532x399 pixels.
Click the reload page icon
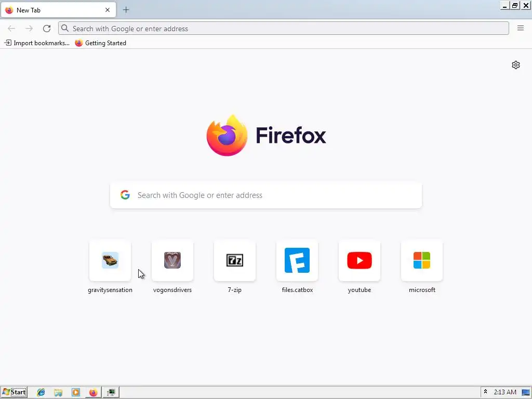[47, 29]
